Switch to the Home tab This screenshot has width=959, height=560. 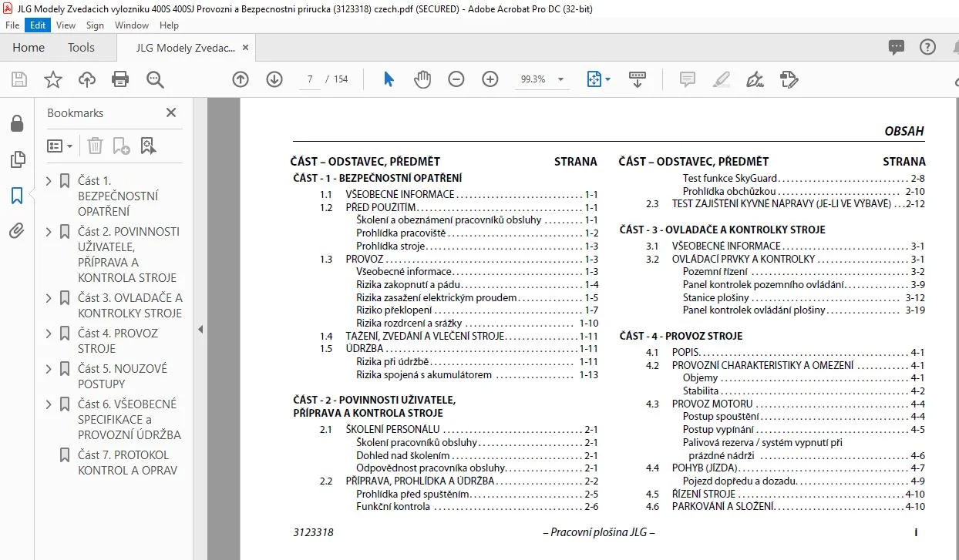29,47
